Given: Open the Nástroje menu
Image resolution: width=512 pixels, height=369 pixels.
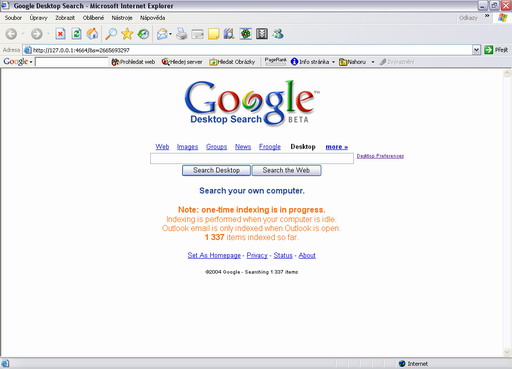Looking at the screenshot, I should 122,18.
